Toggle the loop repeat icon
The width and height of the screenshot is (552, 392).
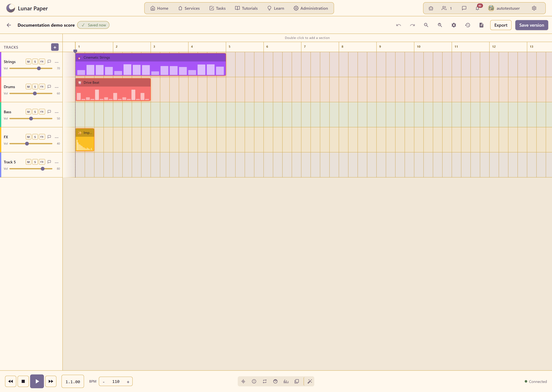[x=265, y=381]
